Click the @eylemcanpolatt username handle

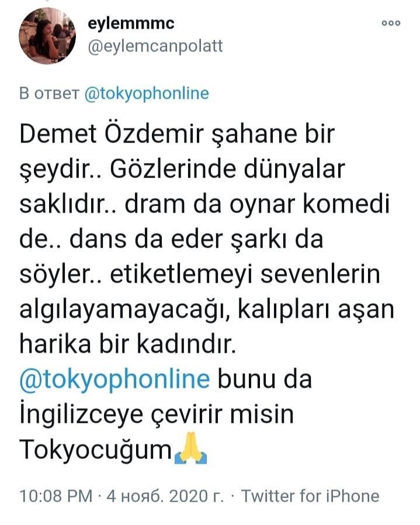click(154, 46)
